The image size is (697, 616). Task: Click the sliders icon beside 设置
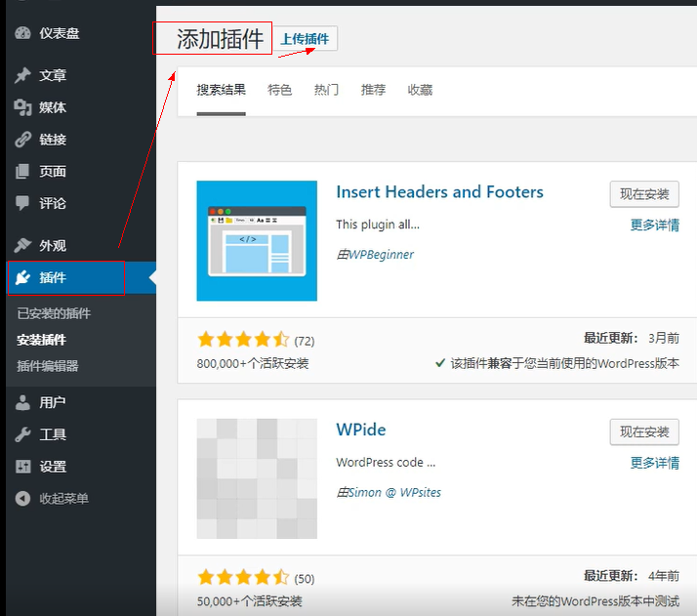pyautogui.click(x=22, y=467)
